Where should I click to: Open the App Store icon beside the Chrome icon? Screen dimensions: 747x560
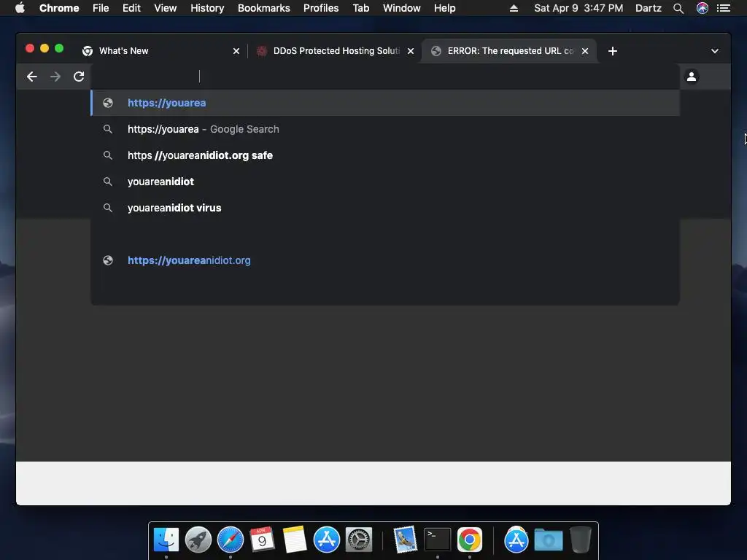point(516,540)
